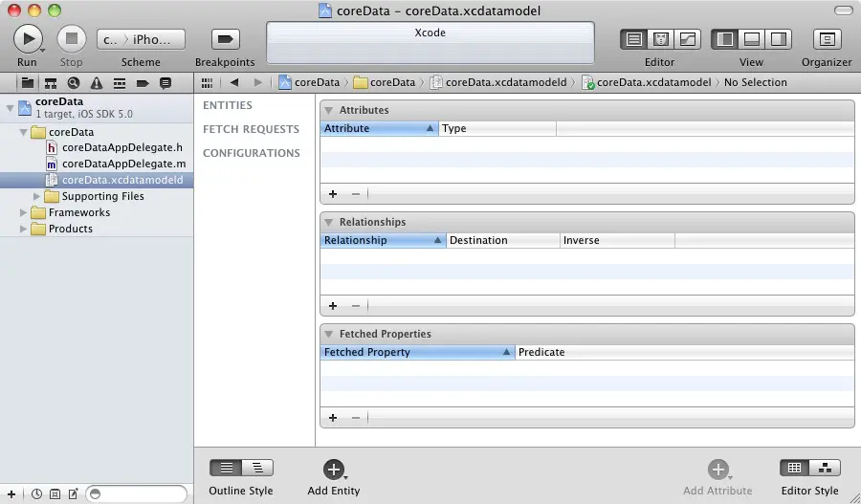Add a new Fetched Property with plus
Viewport: 861px width, 504px height.
333,417
